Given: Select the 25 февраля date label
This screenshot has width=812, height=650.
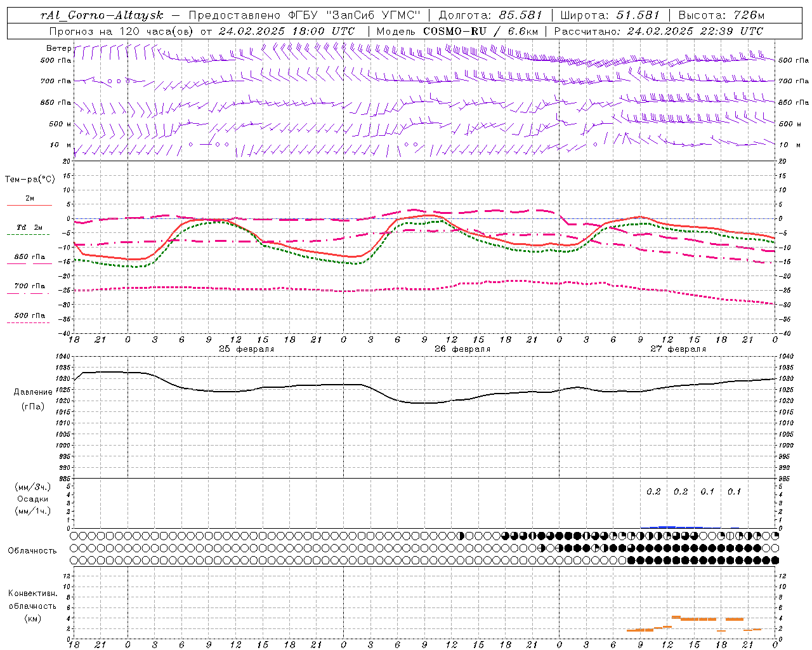Looking at the screenshot, I should coord(247,349).
